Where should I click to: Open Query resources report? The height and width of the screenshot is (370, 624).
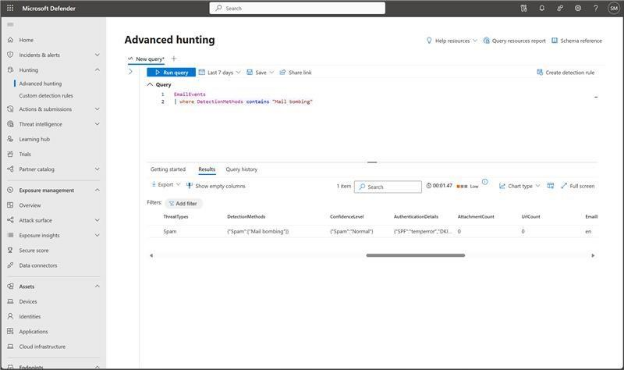point(515,41)
